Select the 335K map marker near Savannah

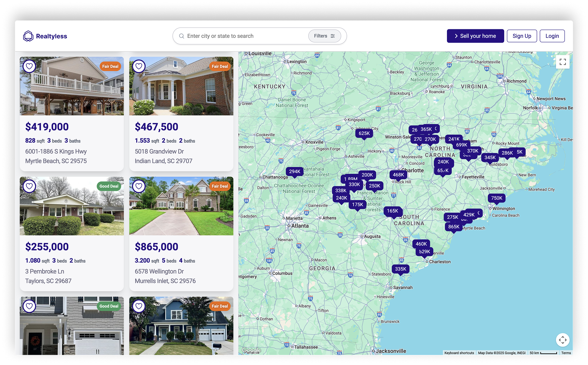coord(401,269)
